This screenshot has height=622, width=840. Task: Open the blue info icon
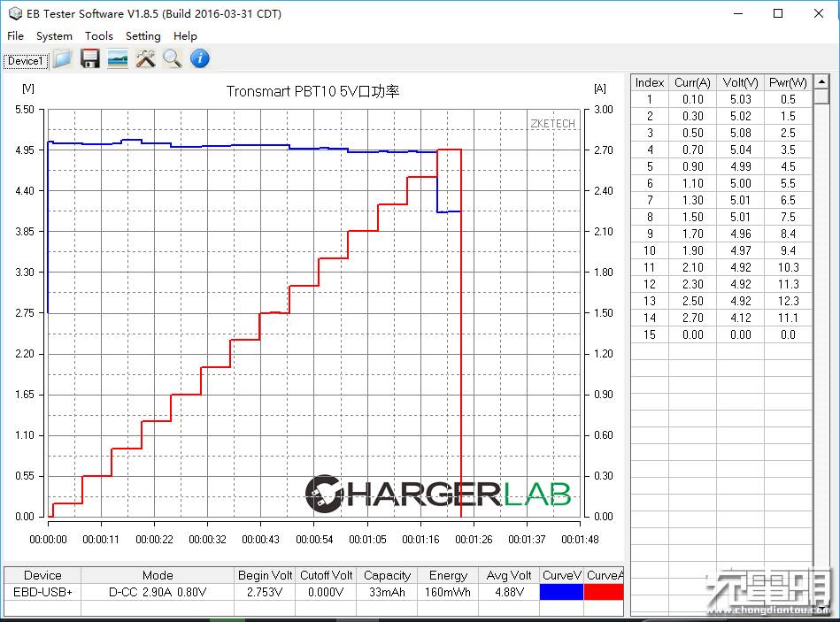point(200,58)
